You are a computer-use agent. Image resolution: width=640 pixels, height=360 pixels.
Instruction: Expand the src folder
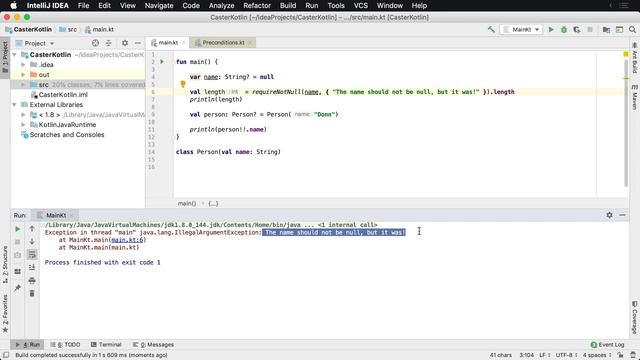(x=23, y=84)
